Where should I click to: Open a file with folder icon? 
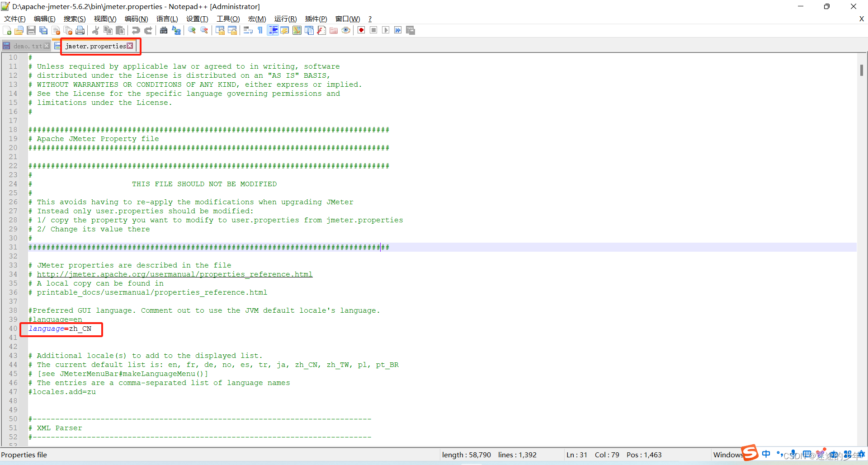[x=19, y=30]
